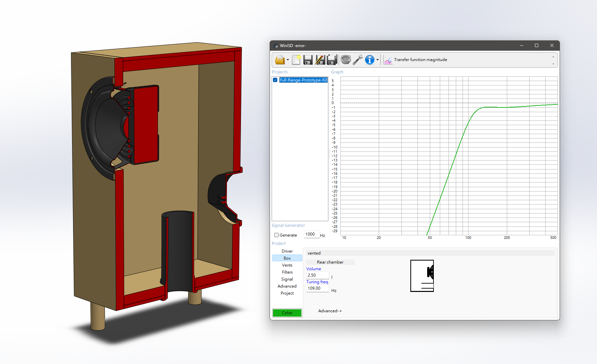Switch to the Driver tab
This screenshot has height=364, width=597.
[287, 251]
